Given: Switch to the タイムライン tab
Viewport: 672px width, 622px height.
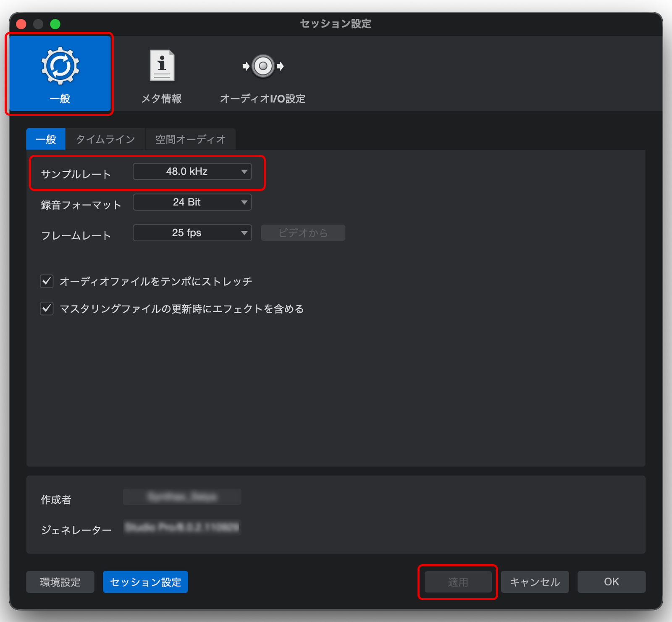Looking at the screenshot, I should pos(105,139).
